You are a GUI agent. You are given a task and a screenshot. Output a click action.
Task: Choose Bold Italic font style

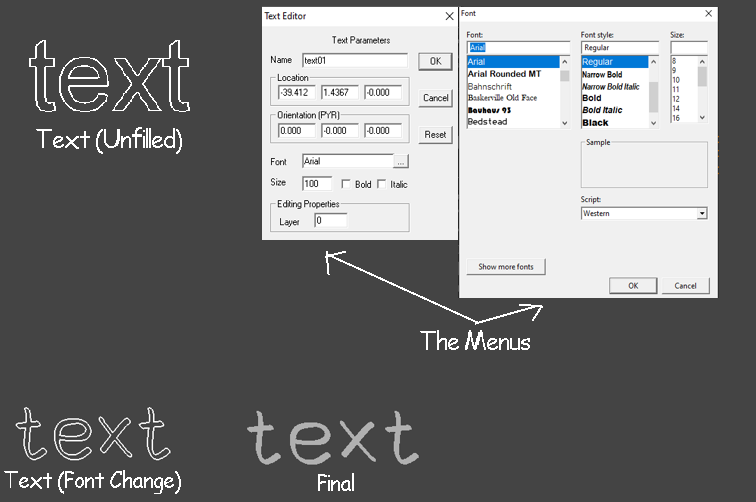pyautogui.click(x=602, y=110)
